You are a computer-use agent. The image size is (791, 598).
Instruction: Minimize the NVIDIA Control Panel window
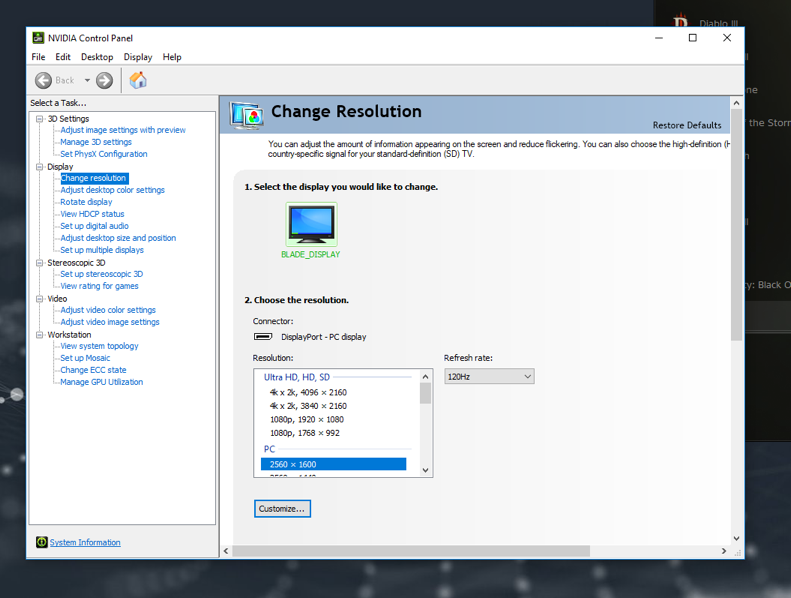659,38
